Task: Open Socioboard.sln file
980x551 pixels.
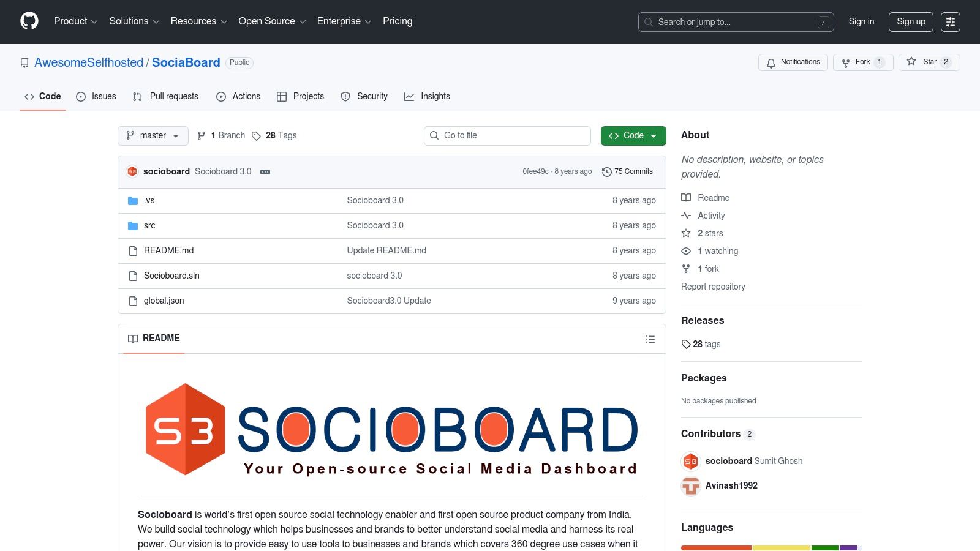Action: point(171,276)
